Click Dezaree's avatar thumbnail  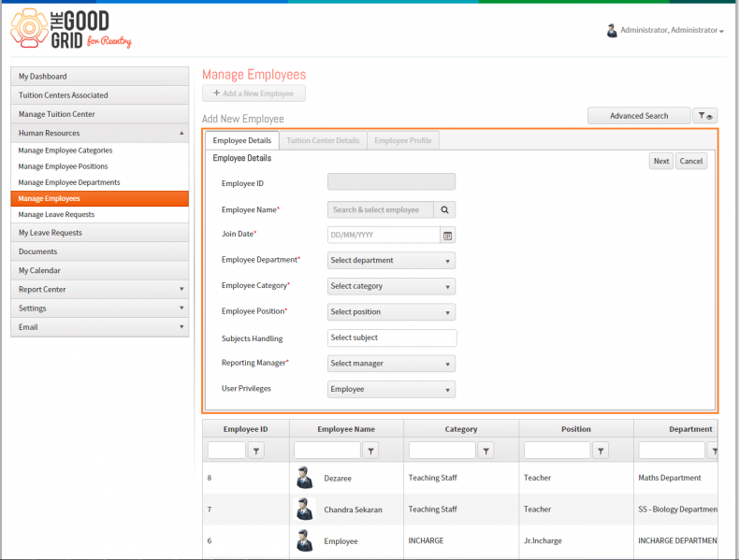[304, 478]
